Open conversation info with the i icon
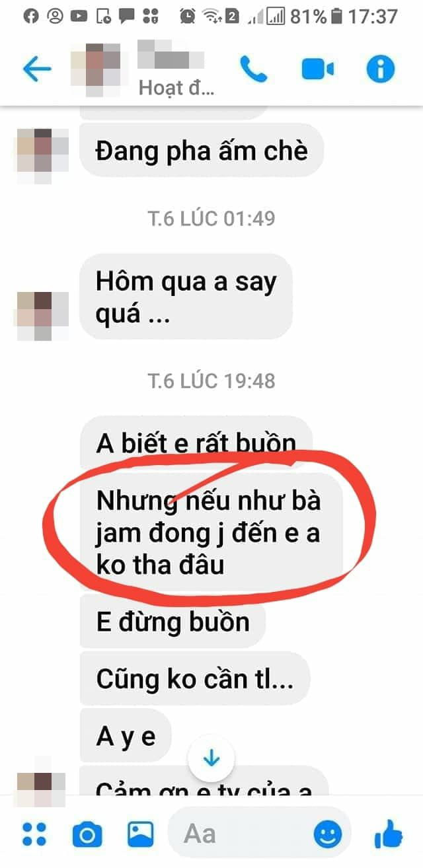This screenshot has width=423, height=868. pos(381,69)
